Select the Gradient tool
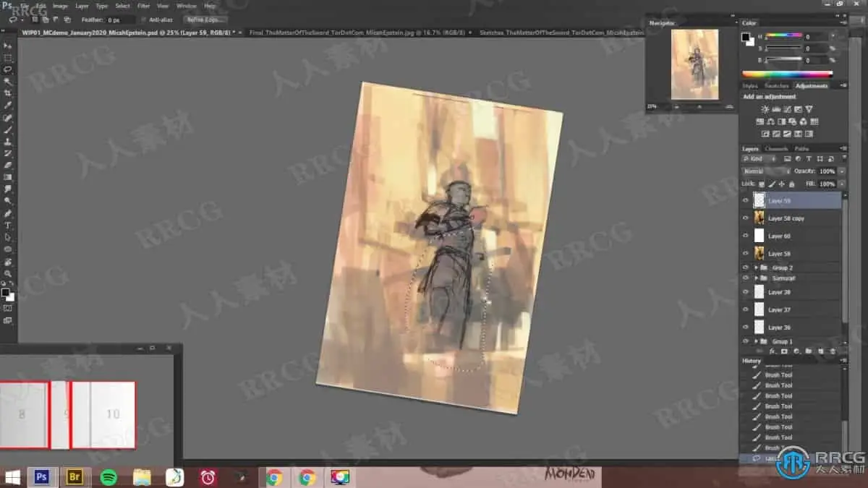 [8, 177]
